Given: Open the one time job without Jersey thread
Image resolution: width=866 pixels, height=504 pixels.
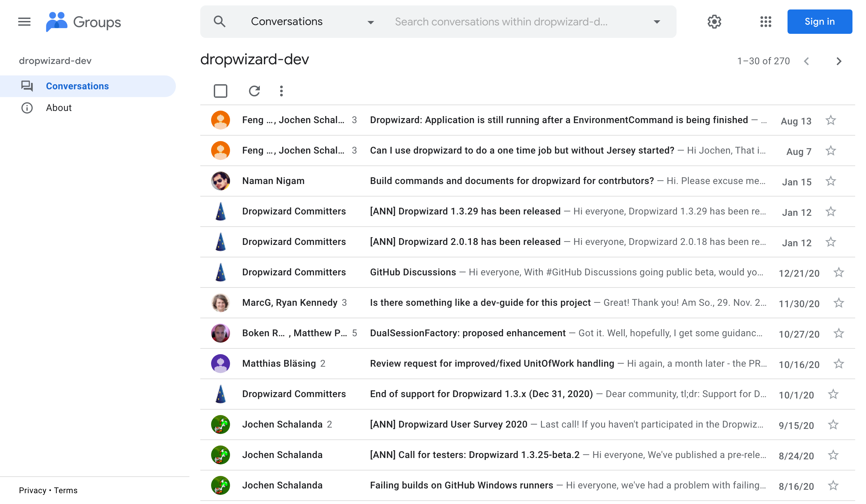Looking at the screenshot, I should [522, 151].
